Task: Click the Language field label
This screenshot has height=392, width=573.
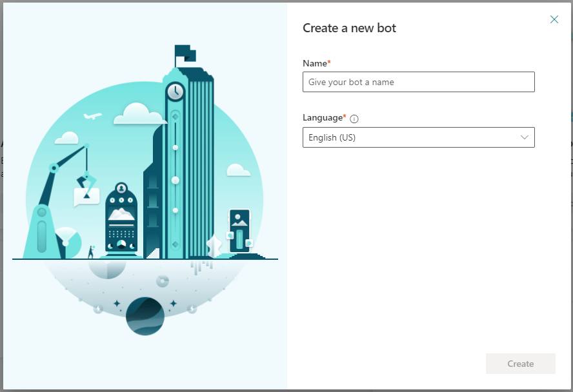Action: [323, 118]
